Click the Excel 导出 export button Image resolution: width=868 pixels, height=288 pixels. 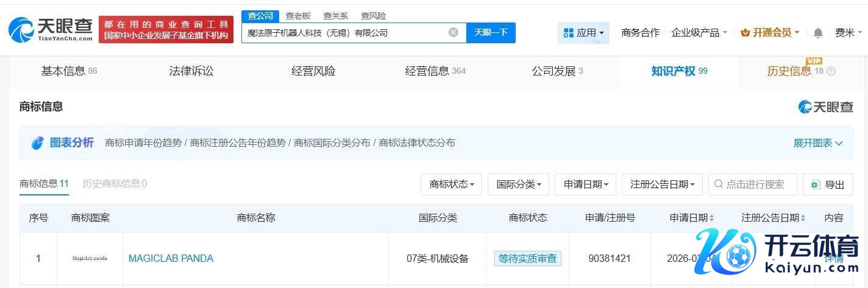[x=827, y=184]
